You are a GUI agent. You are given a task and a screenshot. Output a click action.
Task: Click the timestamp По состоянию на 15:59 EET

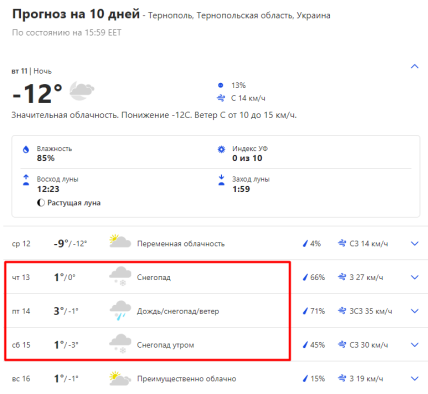click(x=67, y=33)
